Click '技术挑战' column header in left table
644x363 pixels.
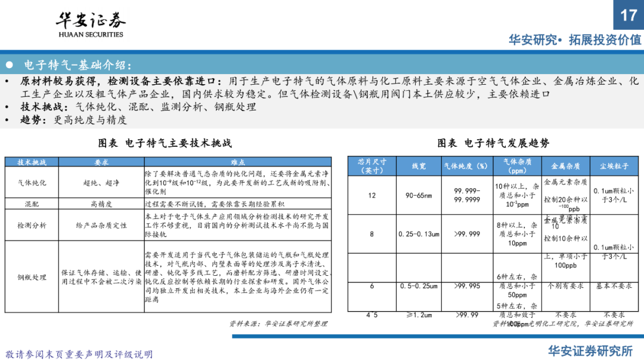tap(32, 162)
